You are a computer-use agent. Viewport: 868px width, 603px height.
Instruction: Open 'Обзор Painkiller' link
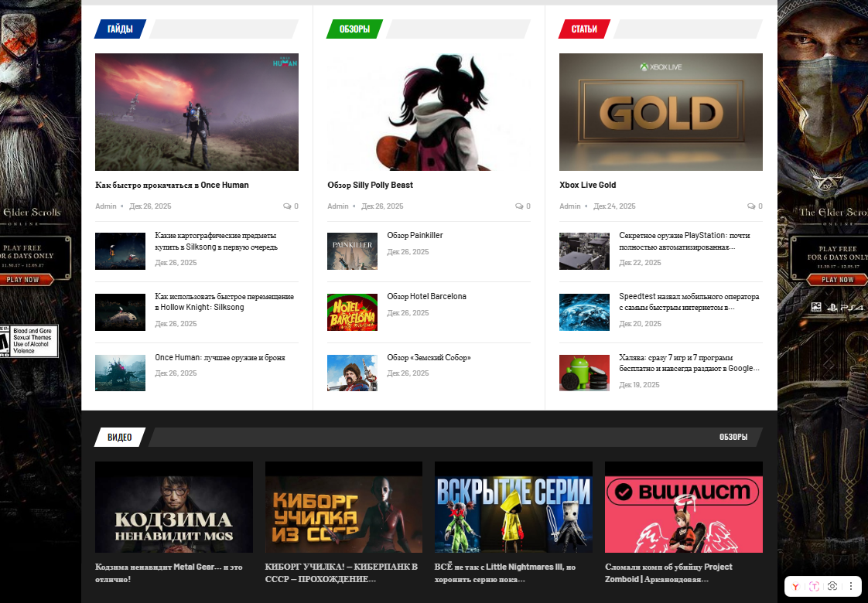point(415,235)
